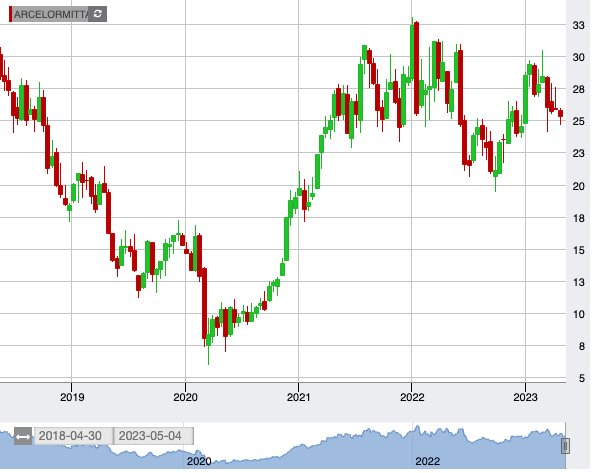592x473 pixels.
Task: Click the 2020 label in navigator strip
Action: pyautogui.click(x=199, y=461)
